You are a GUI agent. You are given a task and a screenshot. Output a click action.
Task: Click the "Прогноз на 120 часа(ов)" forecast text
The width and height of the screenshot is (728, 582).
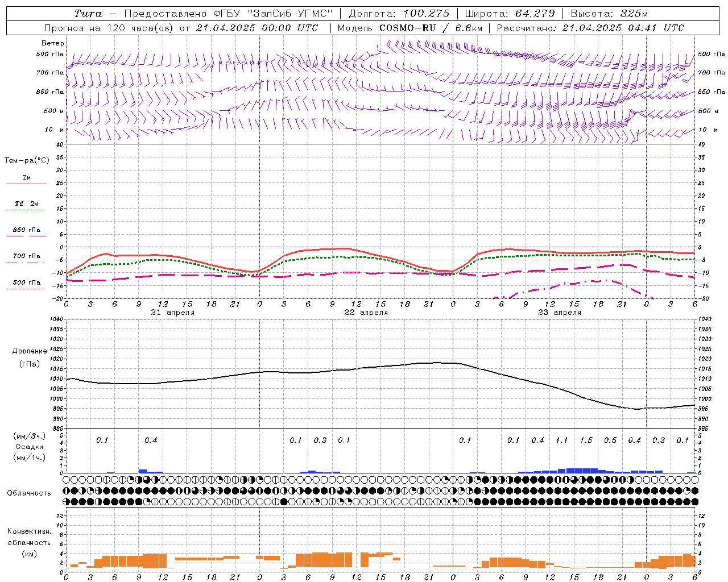pyautogui.click(x=108, y=28)
